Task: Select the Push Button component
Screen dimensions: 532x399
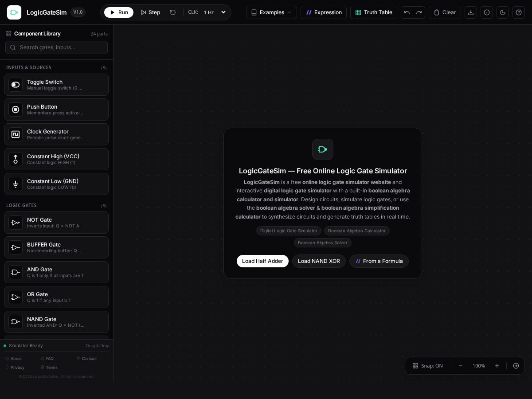Action: pos(56,110)
